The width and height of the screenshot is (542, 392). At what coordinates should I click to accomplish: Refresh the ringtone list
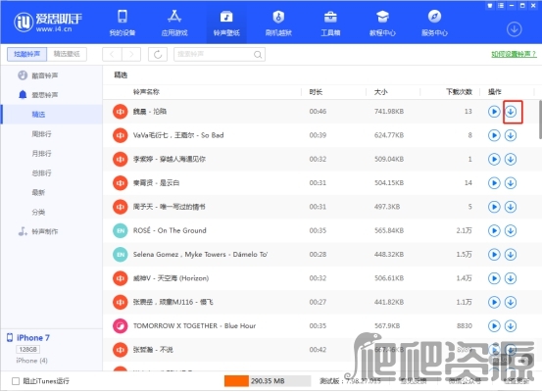point(158,54)
